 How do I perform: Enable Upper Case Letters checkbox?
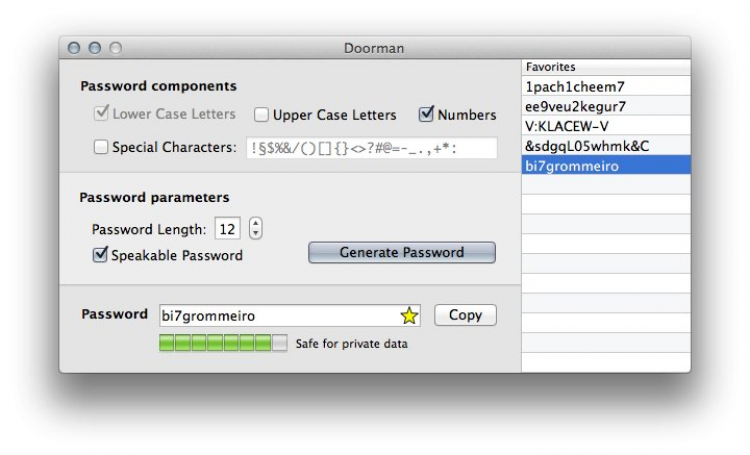point(262,115)
